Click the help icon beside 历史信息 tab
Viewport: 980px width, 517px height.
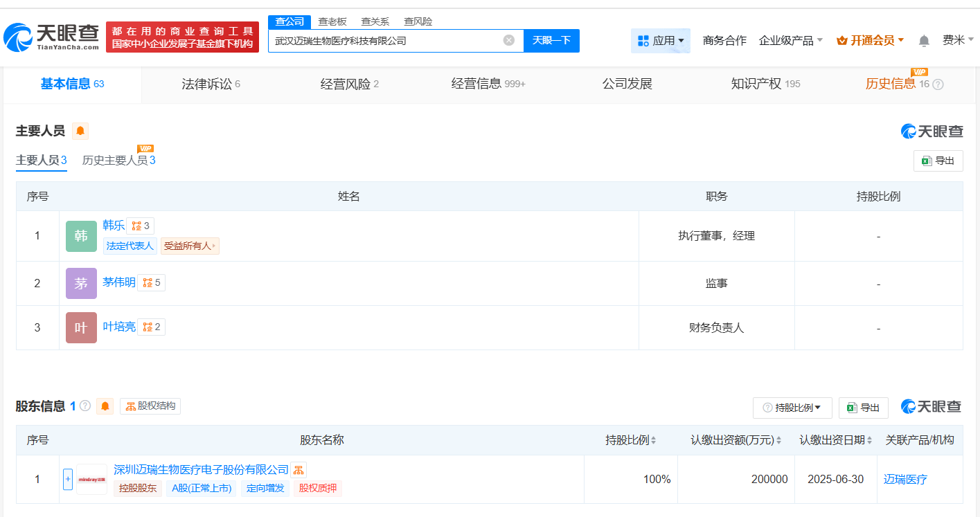click(x=938, y=84)
